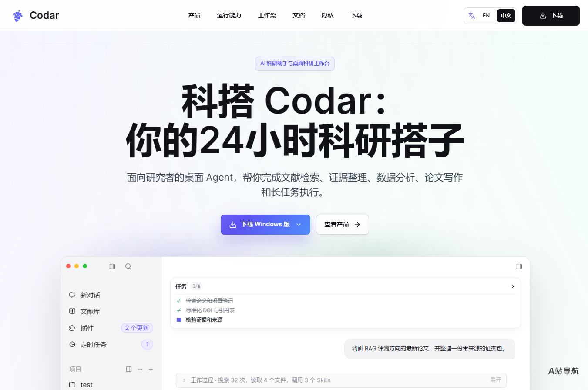The width and height of the screenshot is (588, 390).
Task: Click the test folder icon
Action: [73, 385]
